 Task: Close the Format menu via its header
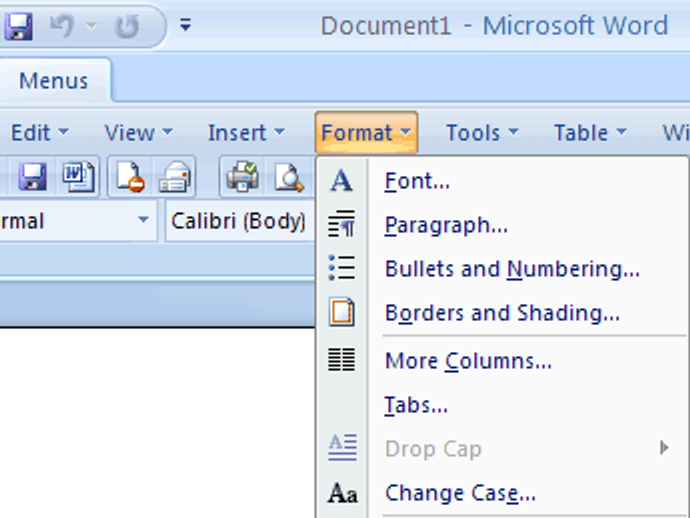(x=366, y=132)
